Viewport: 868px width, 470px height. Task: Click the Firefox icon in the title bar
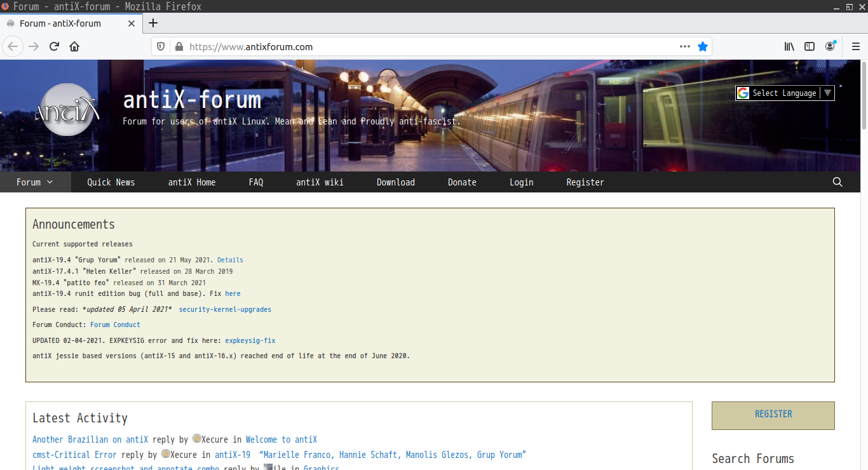[6, 6]
